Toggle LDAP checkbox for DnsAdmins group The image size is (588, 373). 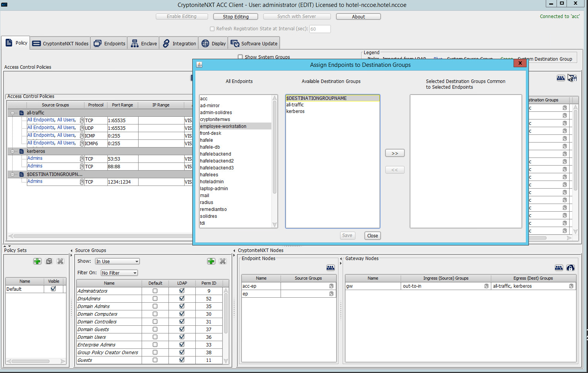[182, 298]
